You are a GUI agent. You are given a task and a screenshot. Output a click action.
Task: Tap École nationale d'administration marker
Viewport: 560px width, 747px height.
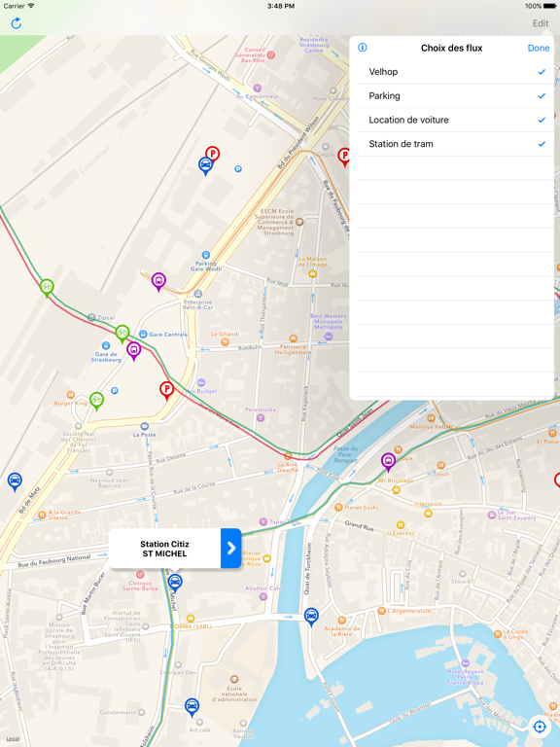(x=233, y=679)
